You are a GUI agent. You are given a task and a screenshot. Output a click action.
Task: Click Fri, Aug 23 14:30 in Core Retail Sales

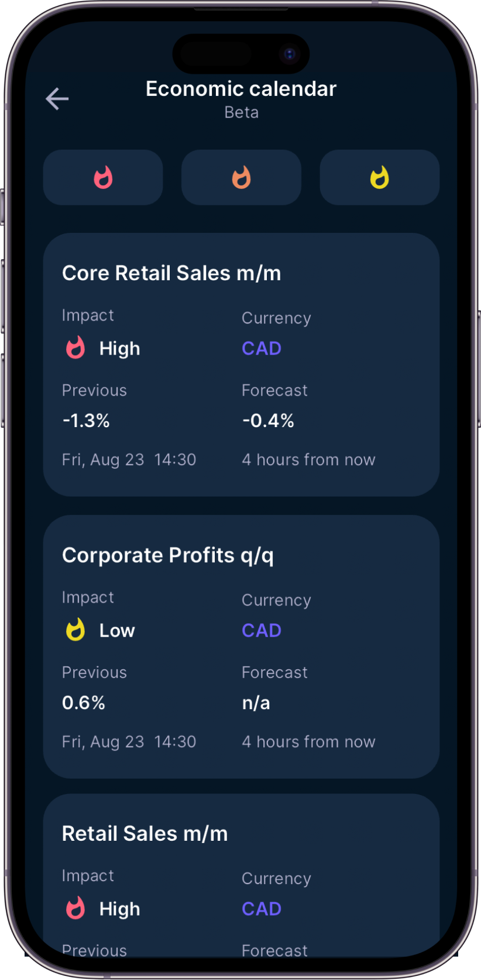pyautogui.click(x=129, y=460)
